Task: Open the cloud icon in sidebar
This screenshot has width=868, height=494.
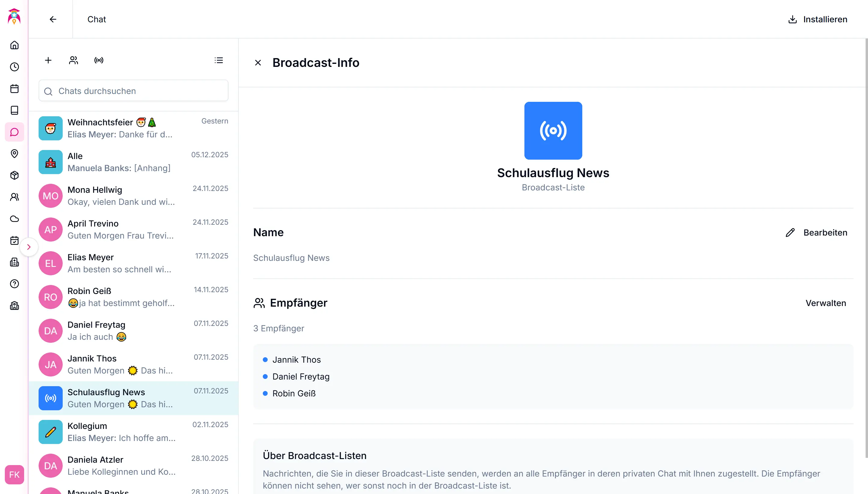Action: pos(14,219)
